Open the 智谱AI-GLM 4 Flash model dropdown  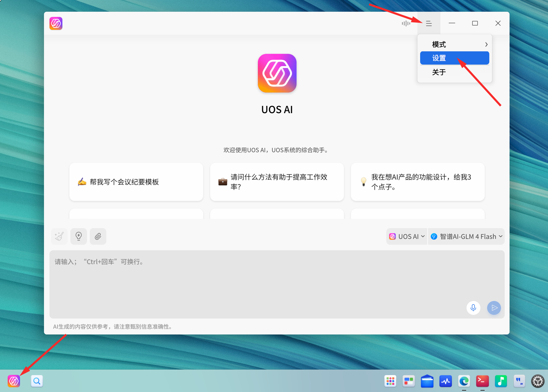coord(466,236)
